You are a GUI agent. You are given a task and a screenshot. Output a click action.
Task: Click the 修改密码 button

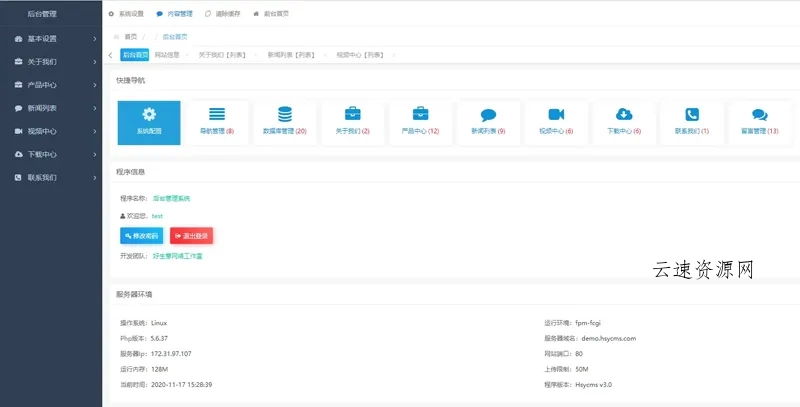142,236
